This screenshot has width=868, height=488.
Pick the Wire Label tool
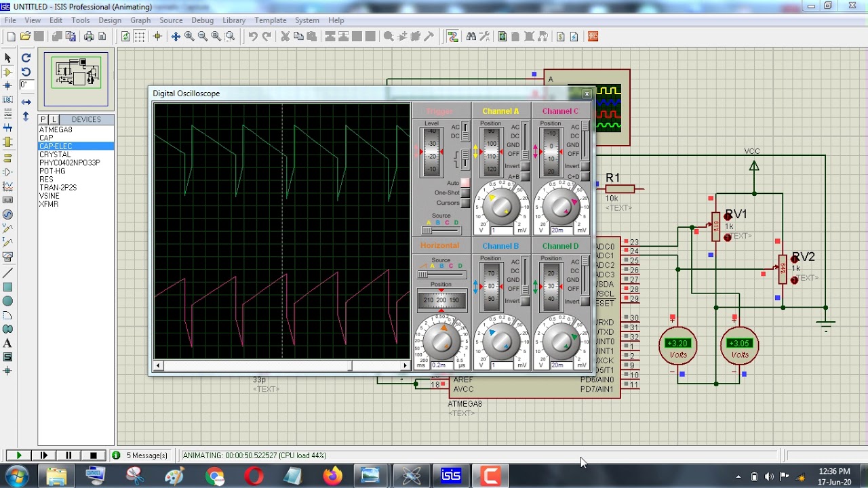8,100
